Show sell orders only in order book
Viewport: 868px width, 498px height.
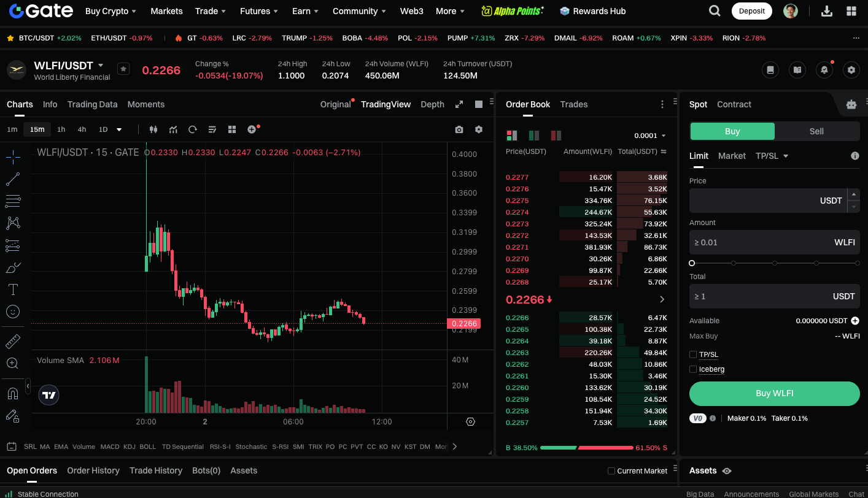point(556,136)
